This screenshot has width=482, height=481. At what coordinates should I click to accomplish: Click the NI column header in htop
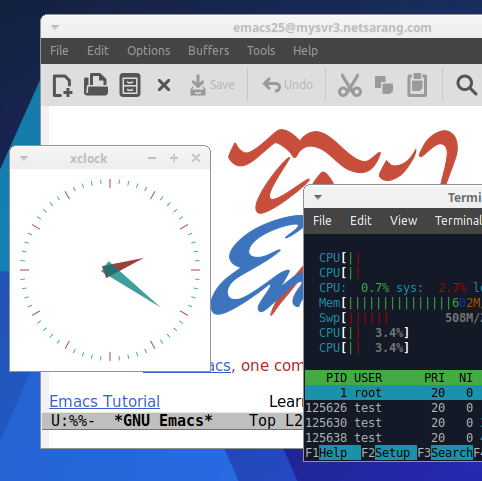466,378
